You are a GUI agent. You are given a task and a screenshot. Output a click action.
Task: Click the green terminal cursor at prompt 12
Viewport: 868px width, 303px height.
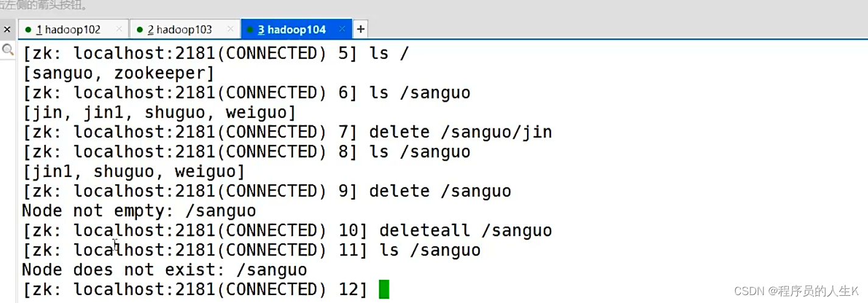383,289
